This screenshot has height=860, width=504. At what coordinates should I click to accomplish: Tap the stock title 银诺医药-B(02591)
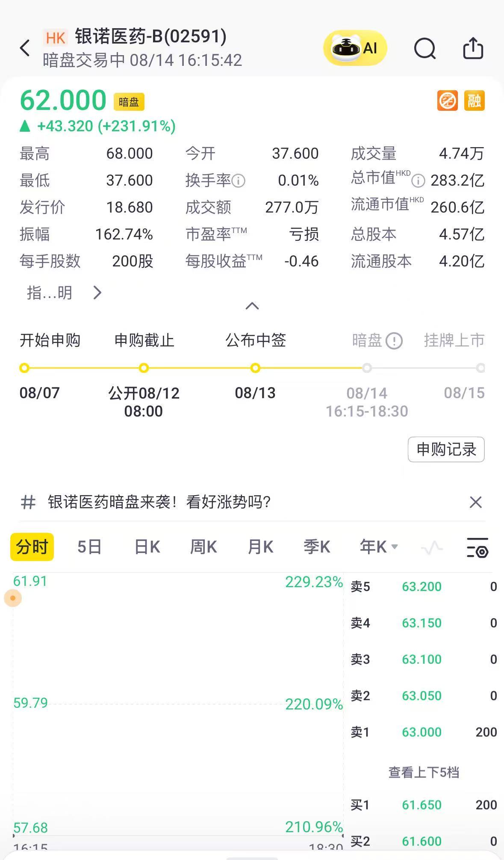click(150, 37)
